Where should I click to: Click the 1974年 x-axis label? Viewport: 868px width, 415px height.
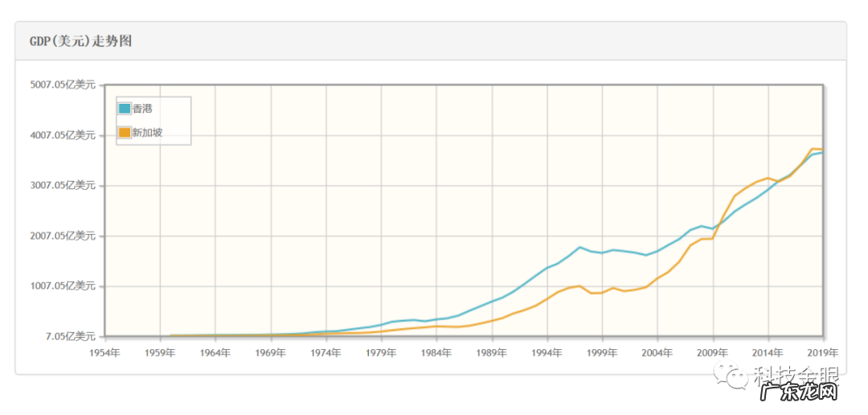click(x=325, y=352)
